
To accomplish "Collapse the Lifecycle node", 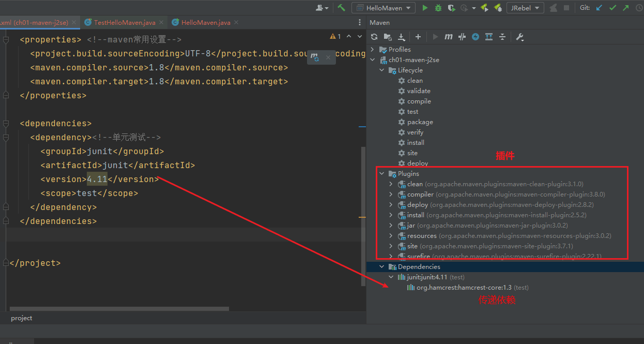I will pos(381,70).
